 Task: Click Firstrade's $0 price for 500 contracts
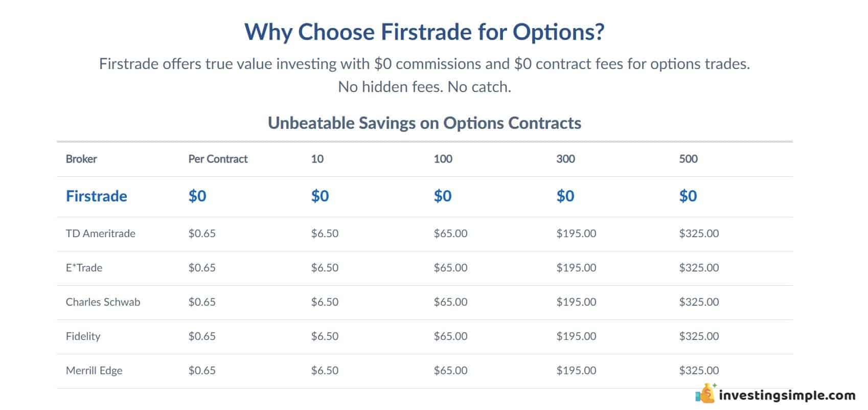[688, 196]
